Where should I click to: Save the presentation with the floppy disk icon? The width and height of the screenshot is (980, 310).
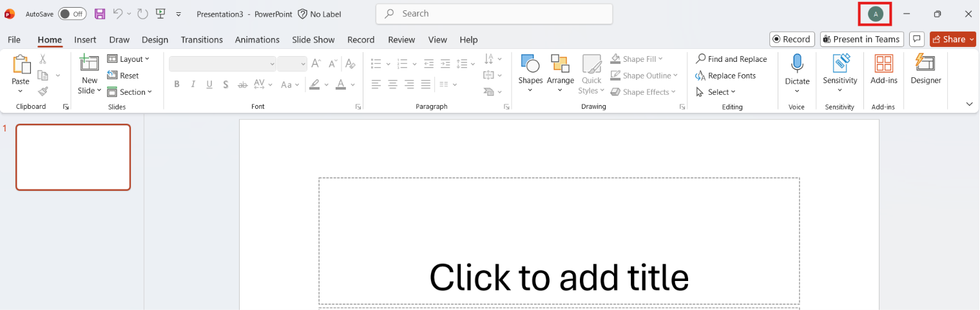[100, 14]
